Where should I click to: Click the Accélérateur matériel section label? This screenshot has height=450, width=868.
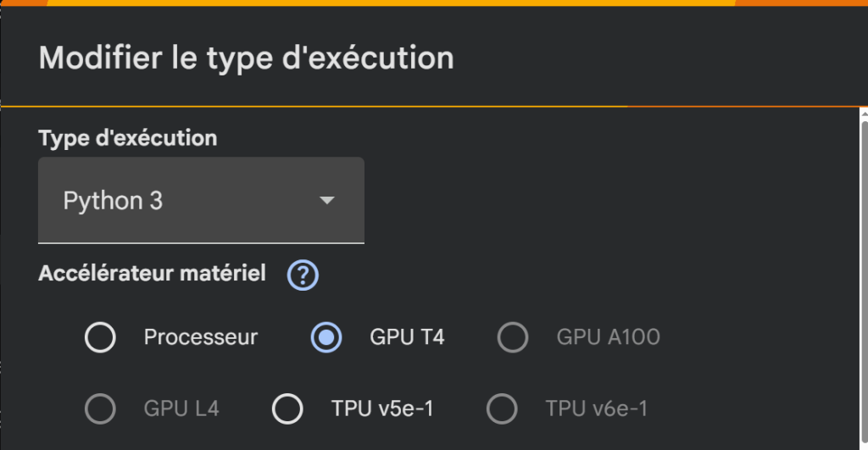[x=152, y=274]
